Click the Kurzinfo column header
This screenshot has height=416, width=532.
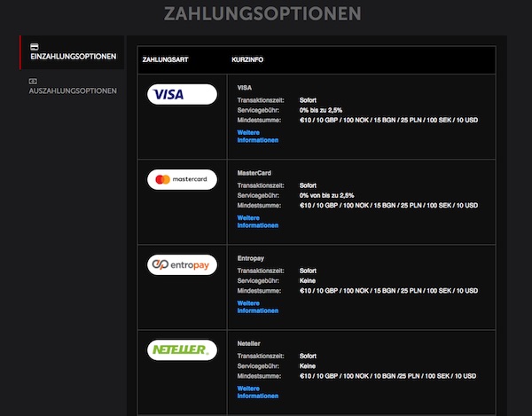[247, 59]
